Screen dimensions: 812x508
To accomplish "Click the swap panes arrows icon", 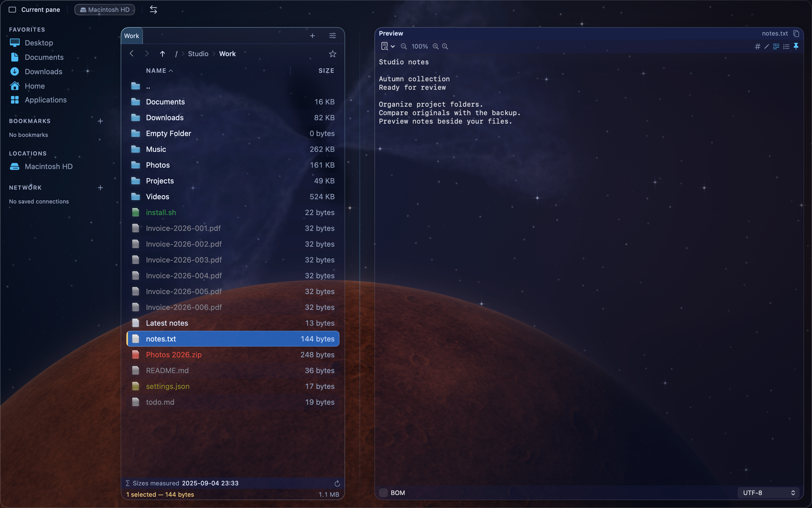I will click(x=153, y=10).
